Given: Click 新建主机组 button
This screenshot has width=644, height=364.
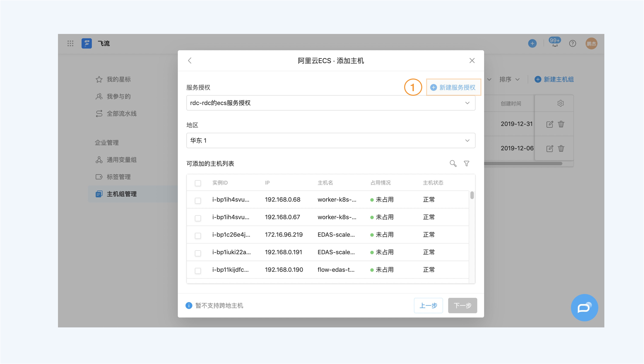Looking at the screenshot, I should coord(554,79).
